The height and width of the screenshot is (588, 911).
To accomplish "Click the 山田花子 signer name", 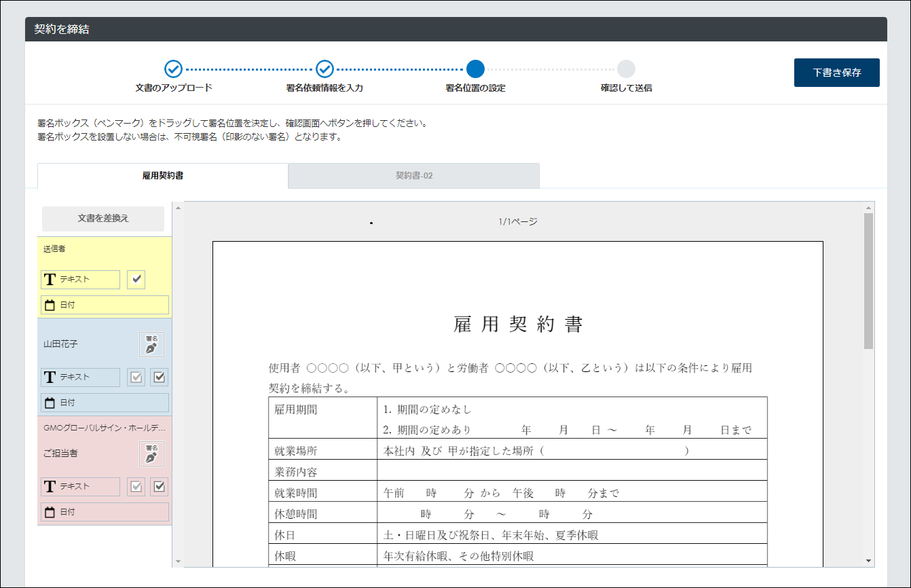I will coord(60,344).
